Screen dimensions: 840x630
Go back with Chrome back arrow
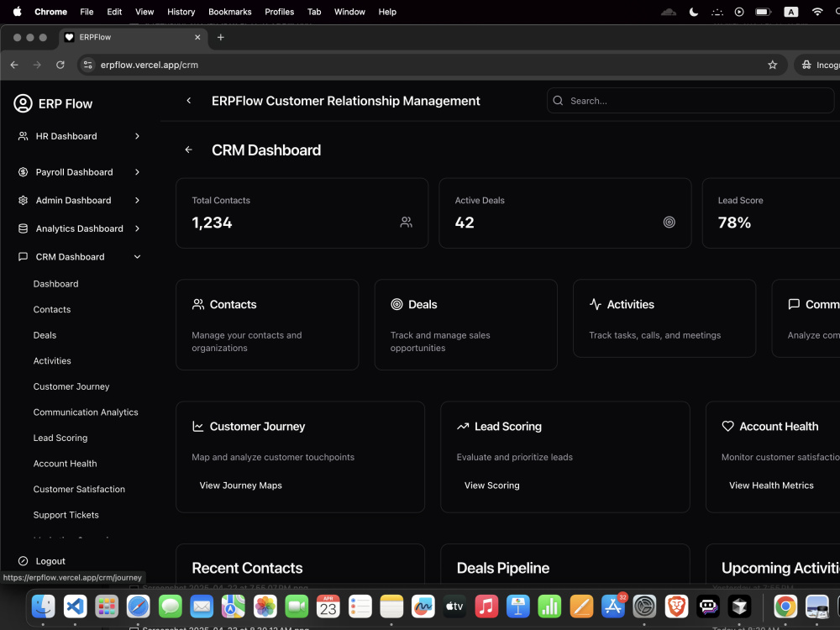point(14,65)
